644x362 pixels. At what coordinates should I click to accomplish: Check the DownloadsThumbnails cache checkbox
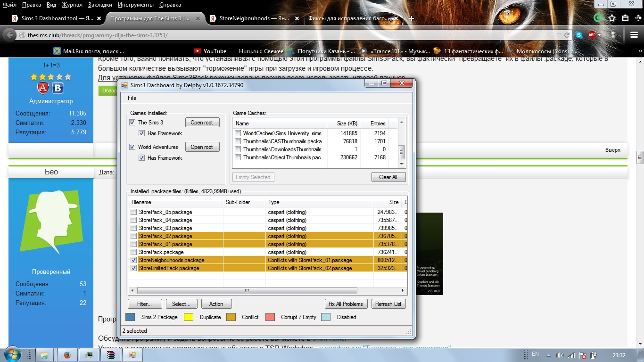[x=238, y=149]
